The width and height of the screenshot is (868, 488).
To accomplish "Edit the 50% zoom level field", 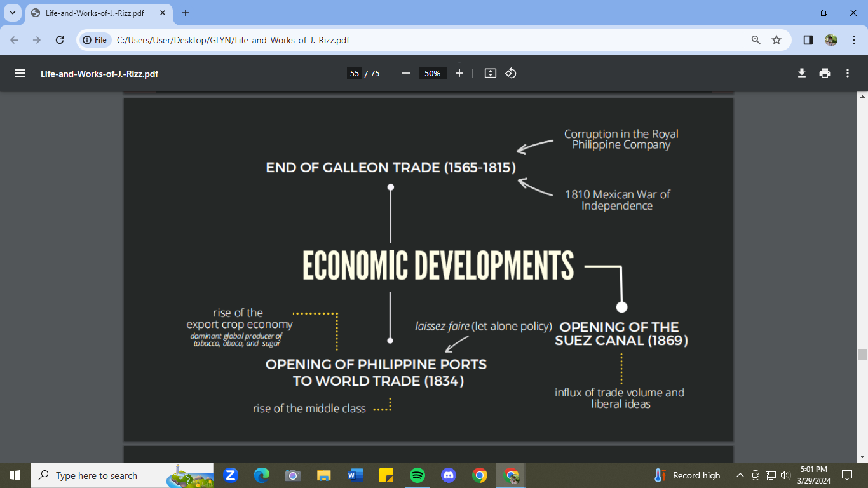I will click(432, 73).
